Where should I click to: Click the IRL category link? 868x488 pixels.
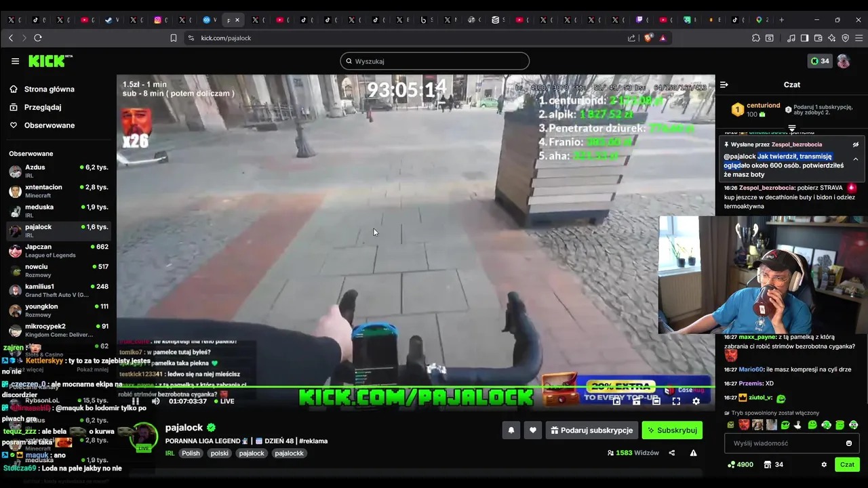pyautogui.click(x=170, y=453)
